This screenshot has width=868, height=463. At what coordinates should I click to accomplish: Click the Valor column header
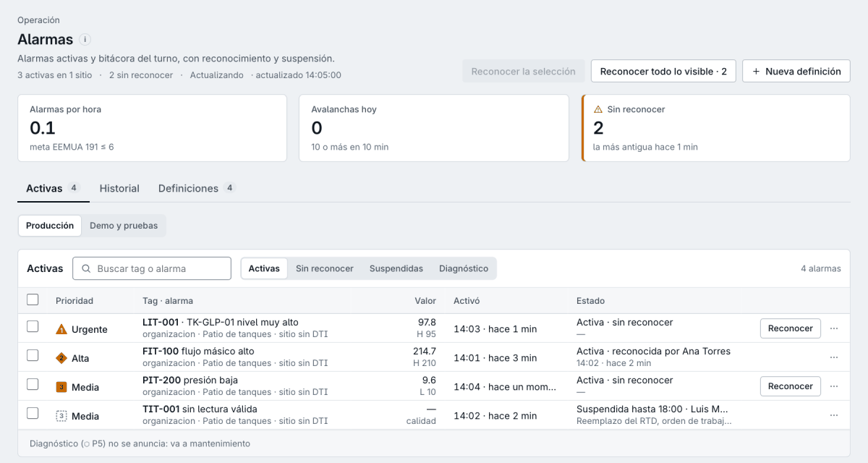[x=425, y=301]
